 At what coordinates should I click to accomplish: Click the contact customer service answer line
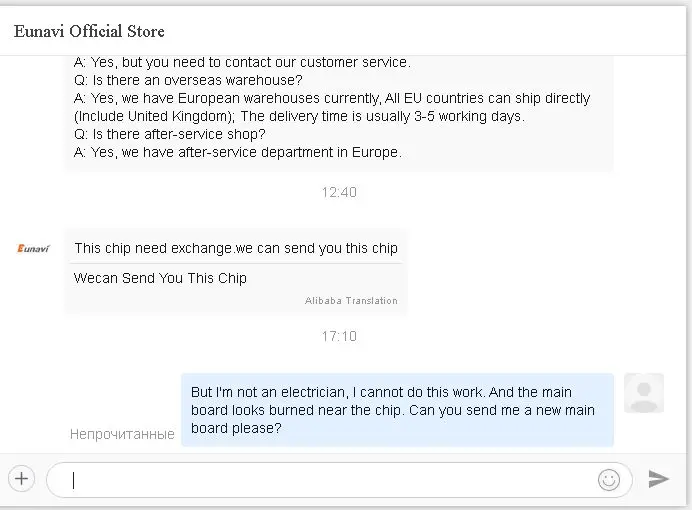click(242, 62)
